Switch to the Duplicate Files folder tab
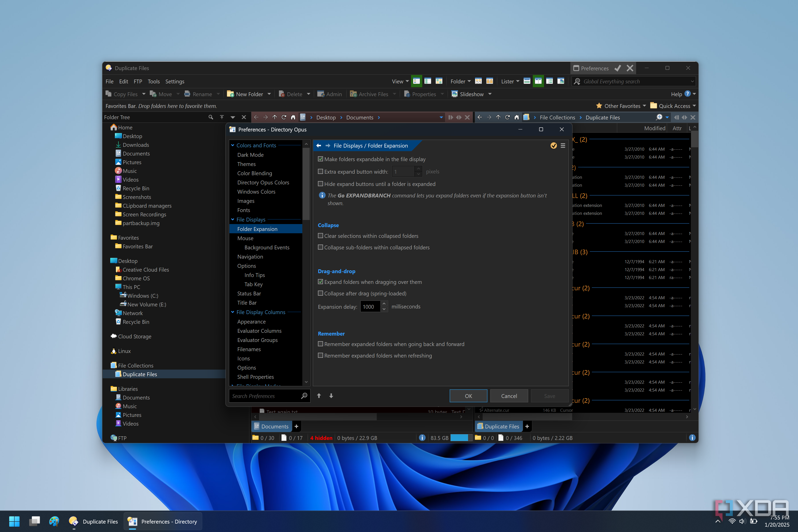The width and height of the screenshot is (798, 532). [x=498, y=426]
